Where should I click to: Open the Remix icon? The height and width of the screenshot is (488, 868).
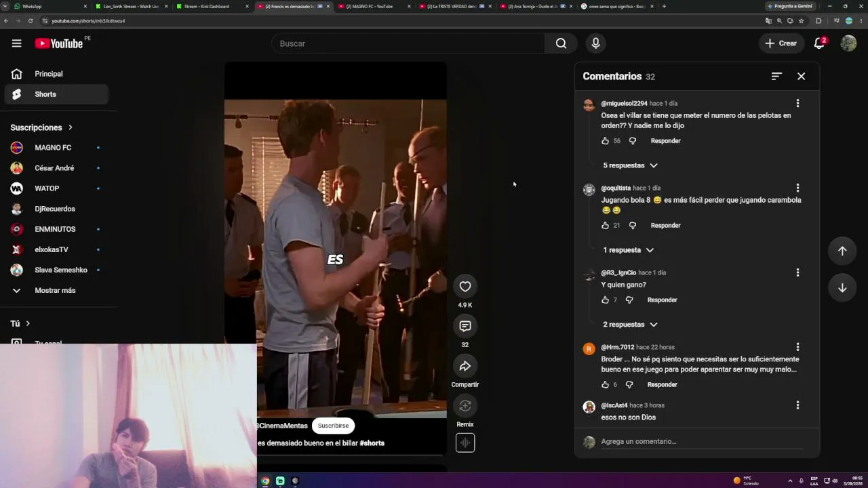pyautogui.click(x=465, y=406)
